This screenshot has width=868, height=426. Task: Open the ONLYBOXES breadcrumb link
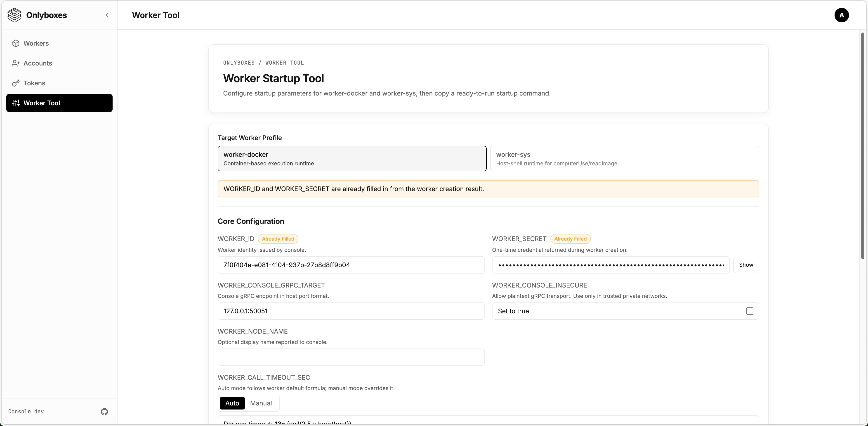(239, 63)
